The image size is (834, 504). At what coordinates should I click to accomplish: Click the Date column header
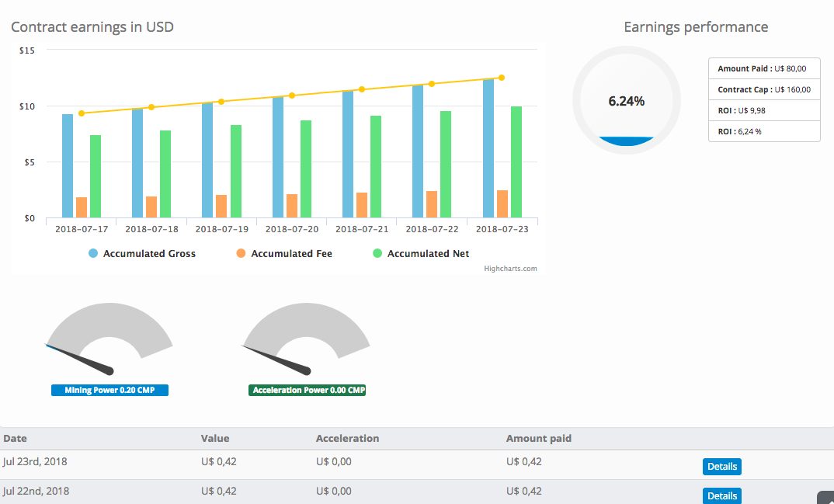coord(15,438)
